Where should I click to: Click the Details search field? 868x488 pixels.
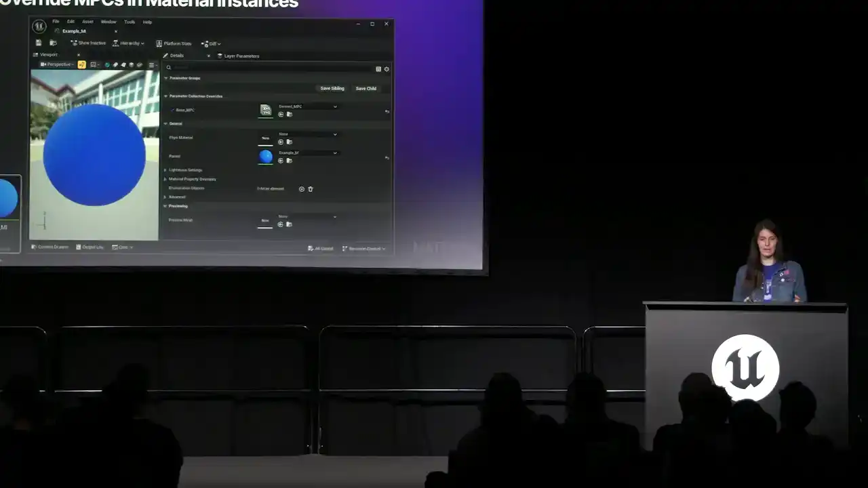pyautogui.click(x=271, y=68)
